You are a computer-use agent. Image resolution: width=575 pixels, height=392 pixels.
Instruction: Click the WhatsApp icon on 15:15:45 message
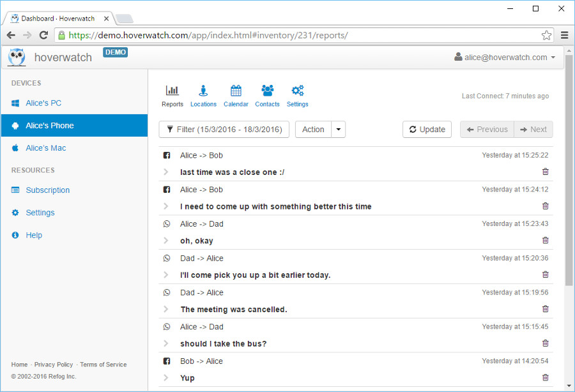tap(167, 327)
